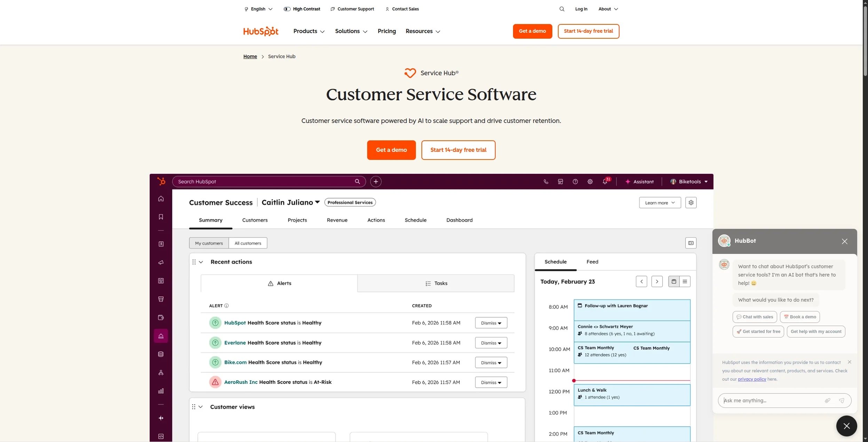Click the hero Get a demo button
Viewport: 868px width, 442px height.
tap(391, 150)
